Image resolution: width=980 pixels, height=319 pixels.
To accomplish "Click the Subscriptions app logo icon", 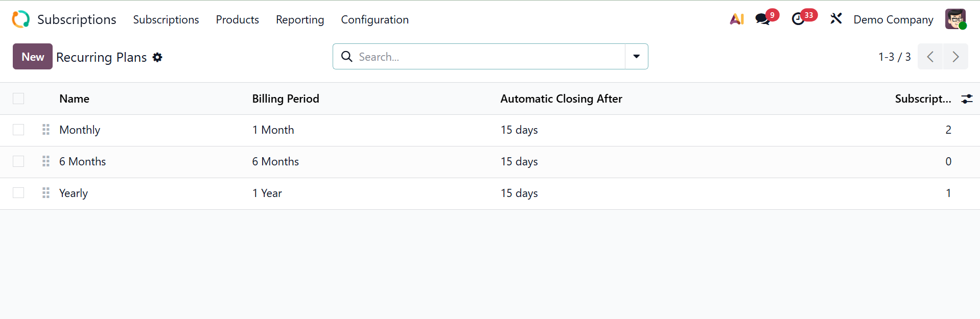I will [x=21, y=19].
